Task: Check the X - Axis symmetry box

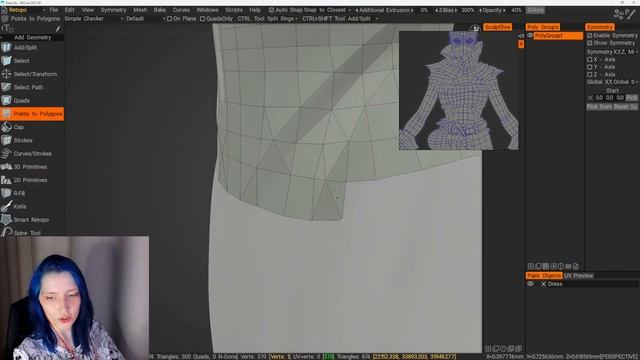Action: (x=589, y=60)
